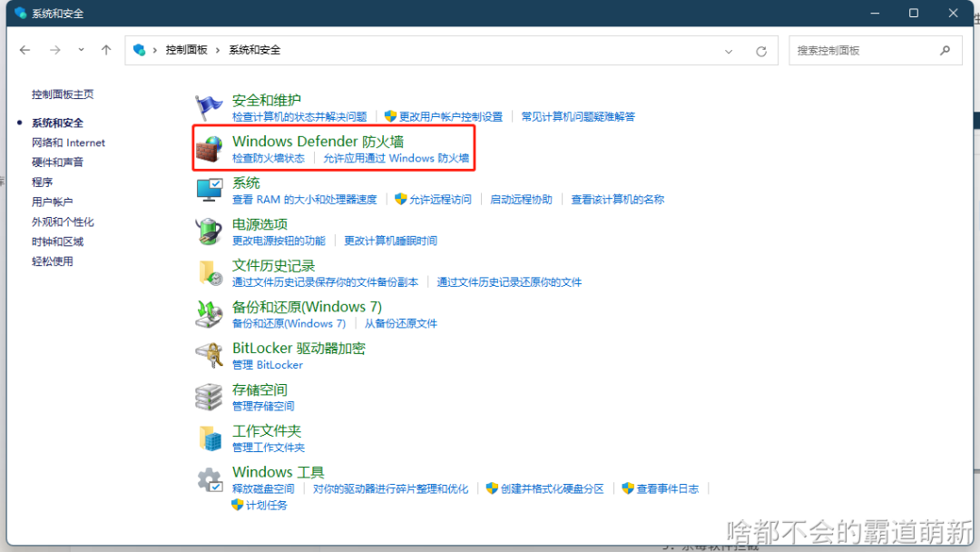
Task: Click the window title bar app icon
Action: [x=20, y=13]
